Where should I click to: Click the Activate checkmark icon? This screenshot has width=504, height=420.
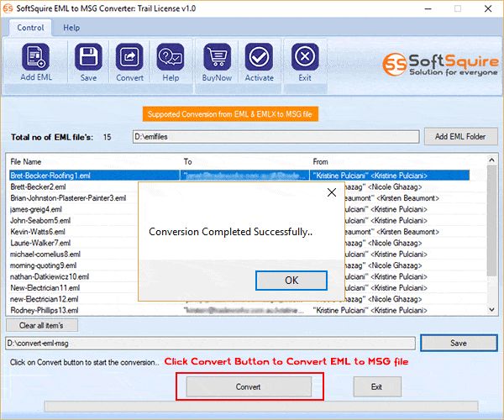[259, 57]
